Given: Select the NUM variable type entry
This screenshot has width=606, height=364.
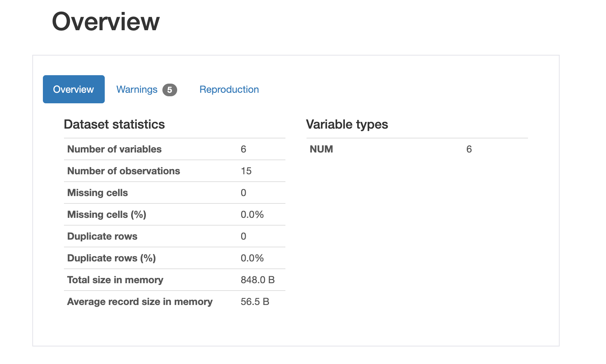Looking at the screenshot, I should [321, 149].
